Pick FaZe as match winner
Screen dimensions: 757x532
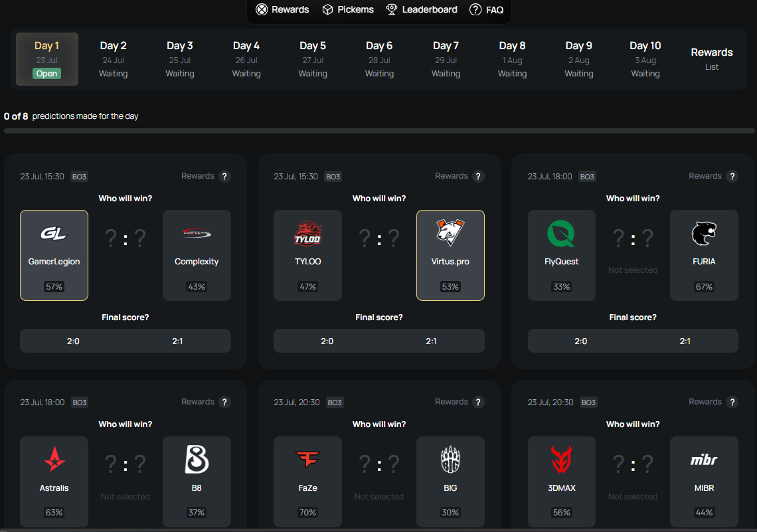[x=307, y=482]
